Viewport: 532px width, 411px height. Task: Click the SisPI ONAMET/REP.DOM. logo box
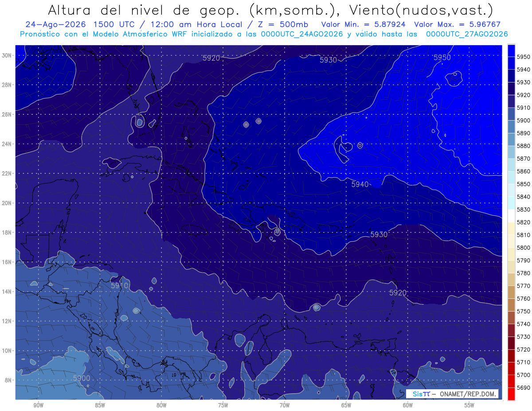tap(452, 394)
